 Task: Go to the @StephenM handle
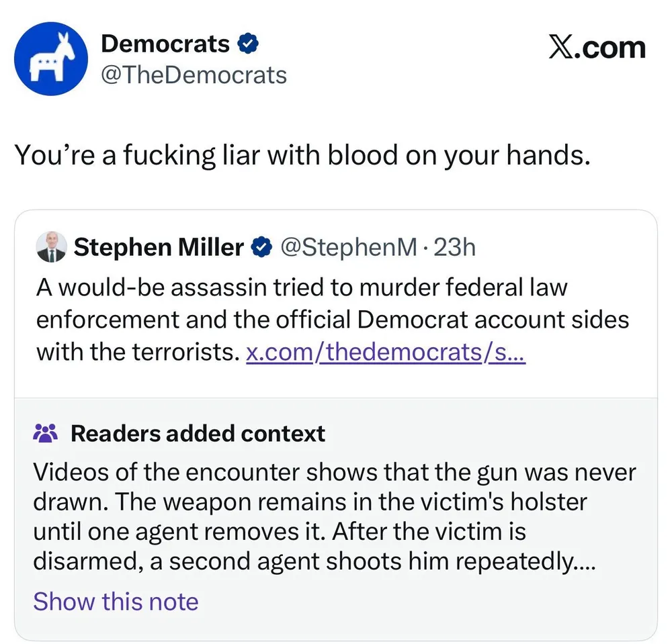coord(348,248)
